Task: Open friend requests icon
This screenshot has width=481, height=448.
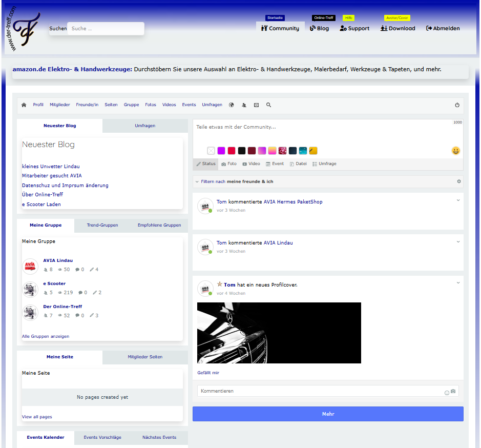Action: [244, 105]
